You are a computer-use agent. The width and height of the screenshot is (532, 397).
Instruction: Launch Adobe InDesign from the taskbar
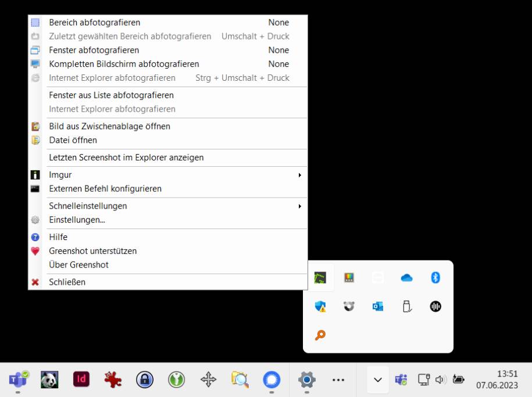click(x=81, y=380)
